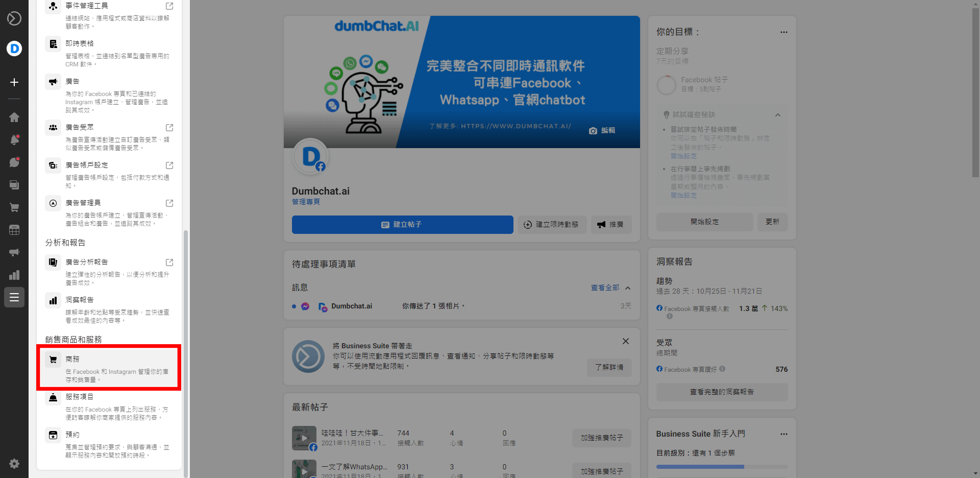980x478 pixels.
Task: Click 查看全部 link
Action: [x=605, y=288]
